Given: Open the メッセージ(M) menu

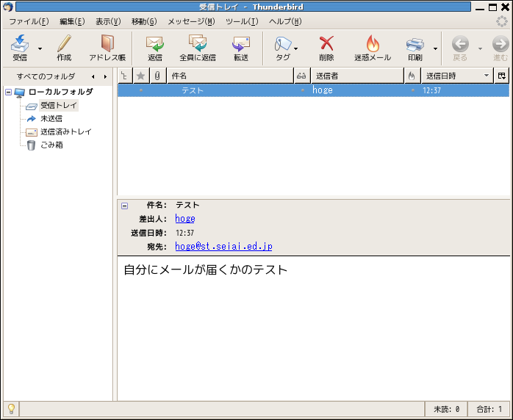Looking at the screenshot, I should pos(191,21).
